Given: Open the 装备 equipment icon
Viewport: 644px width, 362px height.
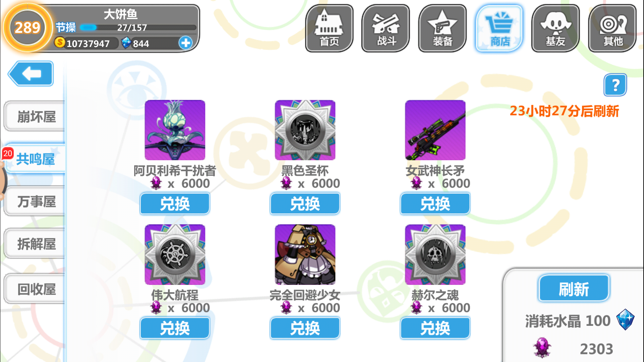Looking at the screenshot, I should pyautogui.click(x=442, y=28).
